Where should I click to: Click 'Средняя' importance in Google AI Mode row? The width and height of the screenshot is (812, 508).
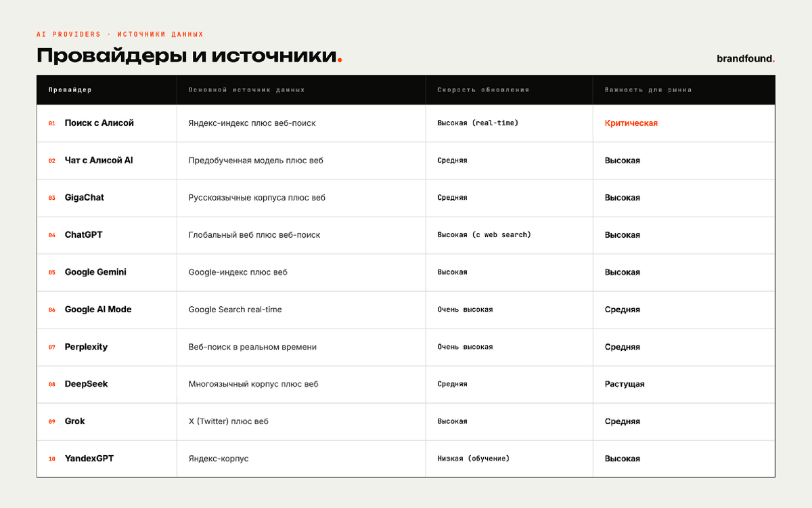point(623,310)
